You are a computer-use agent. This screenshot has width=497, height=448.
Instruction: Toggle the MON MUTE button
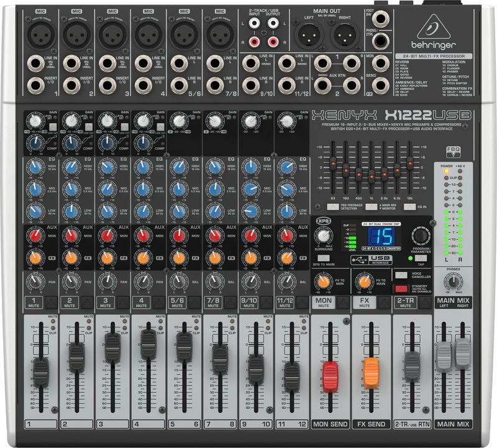point(344,302)
